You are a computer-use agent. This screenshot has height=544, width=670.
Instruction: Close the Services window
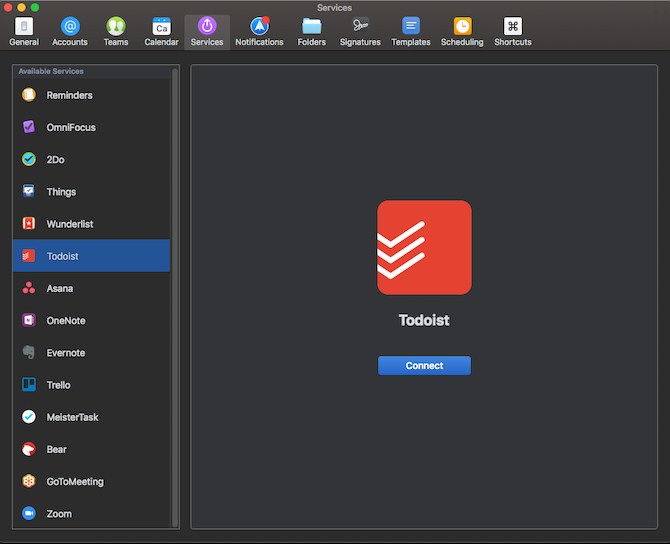pyautogui.click(x=8, y=7)
